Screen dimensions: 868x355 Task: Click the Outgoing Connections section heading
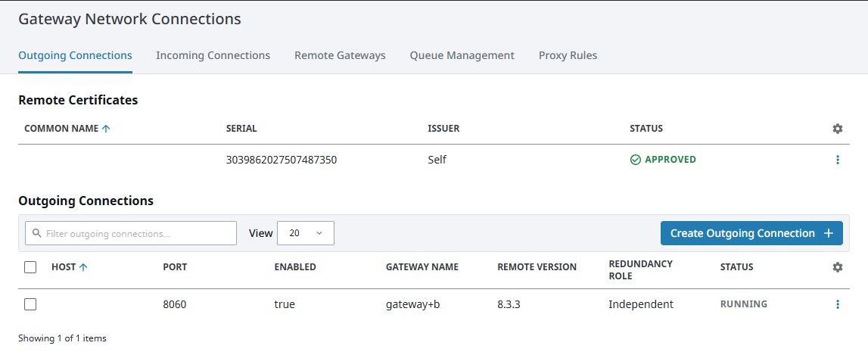click(86, 201)
